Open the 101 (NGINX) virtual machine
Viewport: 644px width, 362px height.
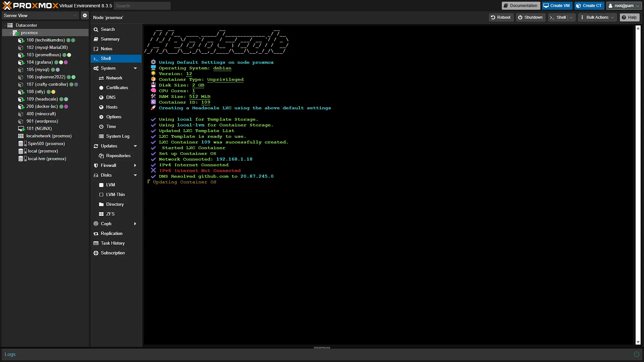click(x=39, y=129)
